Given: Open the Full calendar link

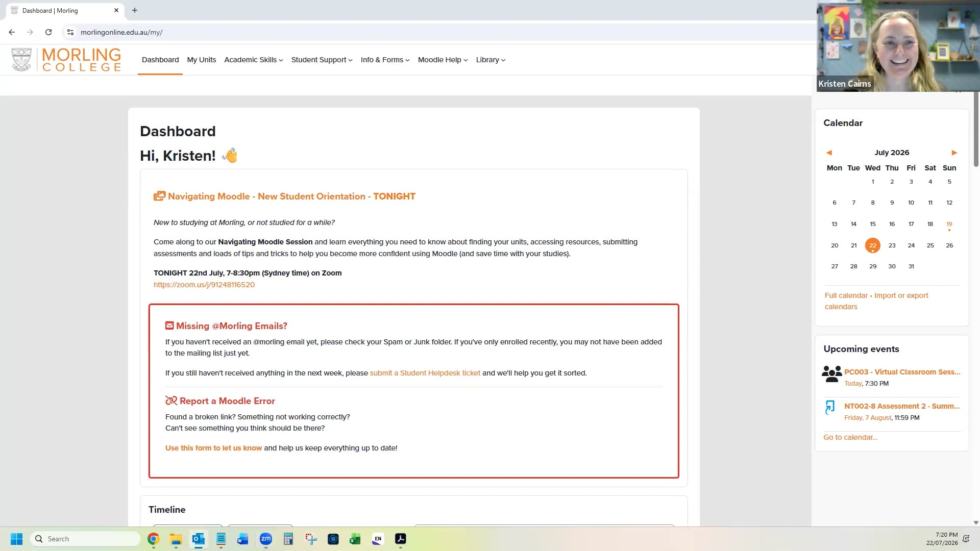Looking at the screenshot, I should click(x=846, y=295).
